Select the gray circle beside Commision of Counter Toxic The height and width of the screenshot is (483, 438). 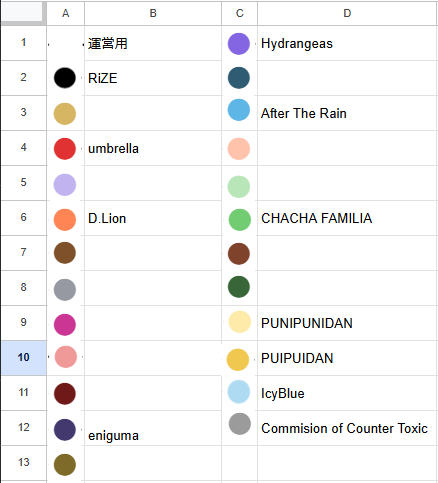(x=240, y=424)
